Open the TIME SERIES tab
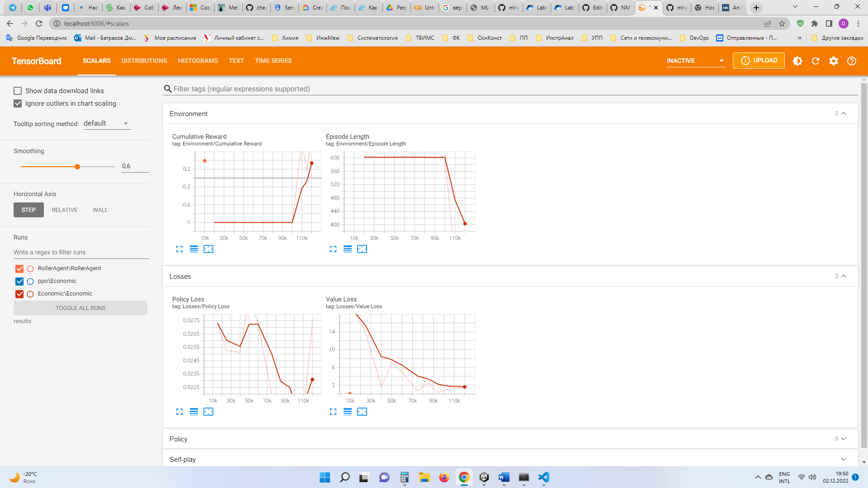Image resolution: width=868 pixels, height=488 pixels. point(273,61)
